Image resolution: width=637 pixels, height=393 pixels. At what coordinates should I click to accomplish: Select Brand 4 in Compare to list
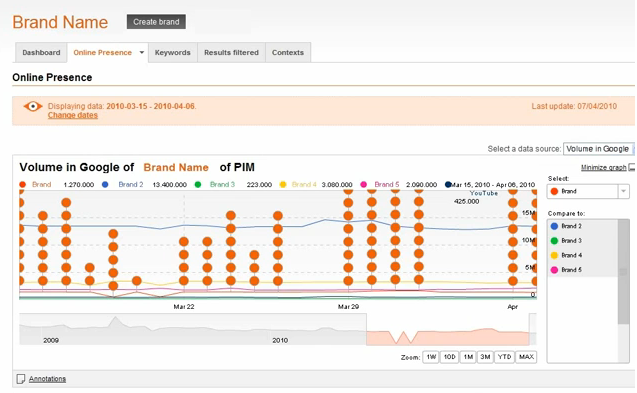point(583,255)
